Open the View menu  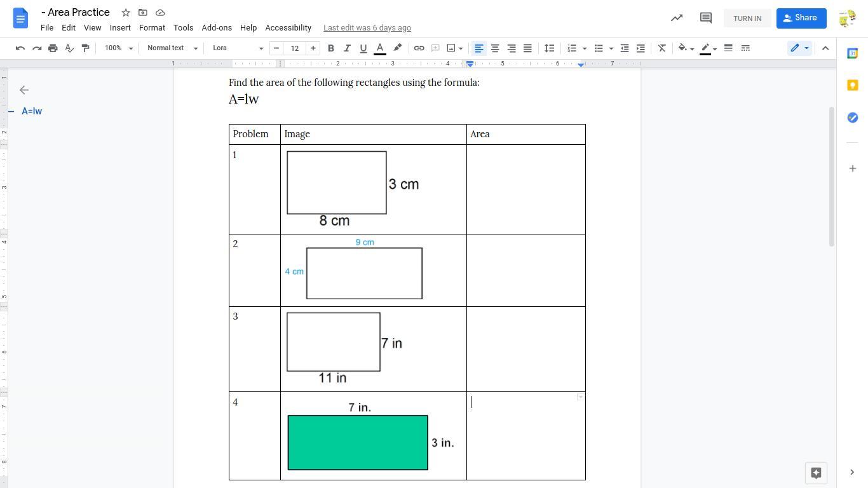pyautogui.click(x=92, y=28)
